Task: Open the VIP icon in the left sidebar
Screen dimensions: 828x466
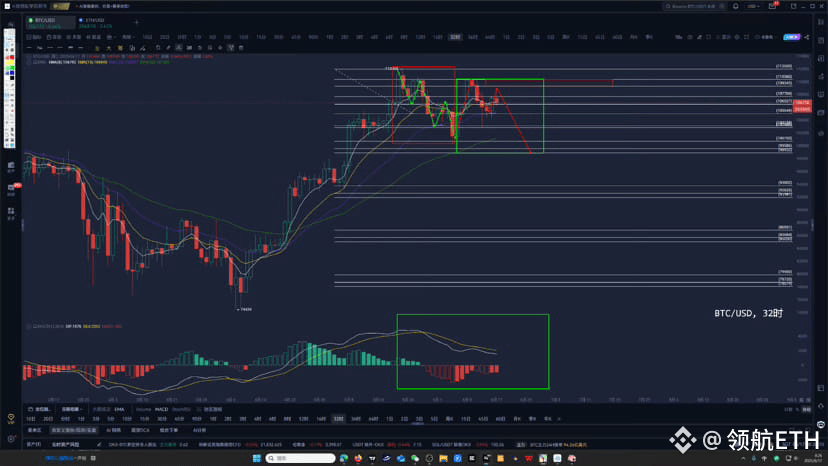Action: click(11, 418)
